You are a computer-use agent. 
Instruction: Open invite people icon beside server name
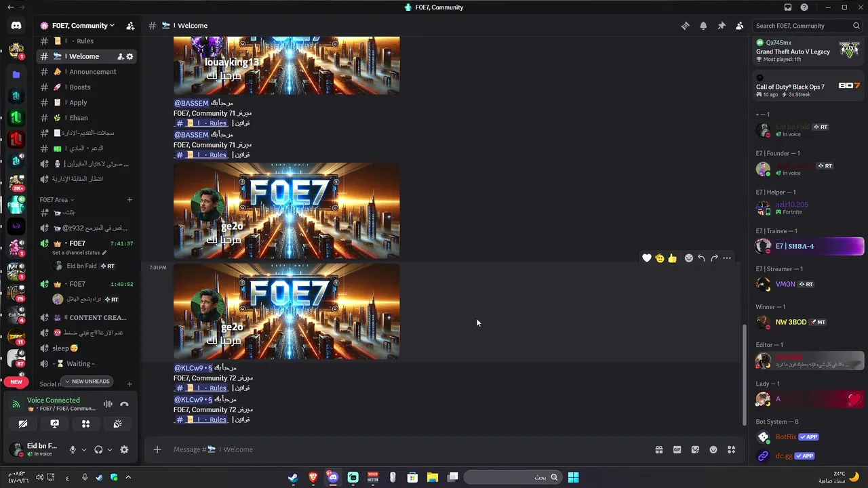click(x=130, y=26)
